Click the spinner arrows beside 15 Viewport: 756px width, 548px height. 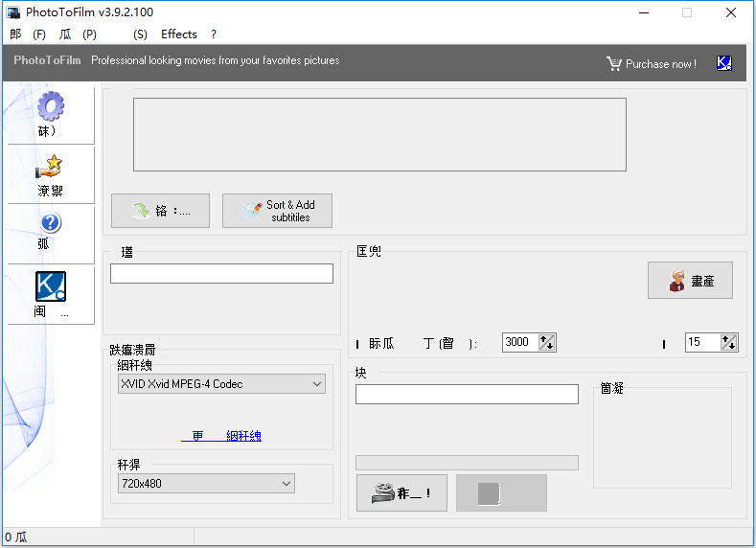728,342
